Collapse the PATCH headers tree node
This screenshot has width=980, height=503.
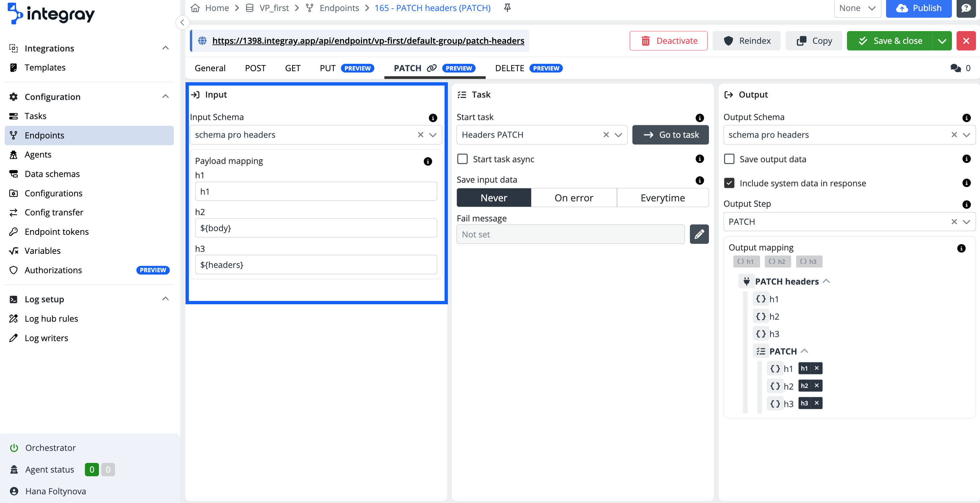click(x=826, y=281)
